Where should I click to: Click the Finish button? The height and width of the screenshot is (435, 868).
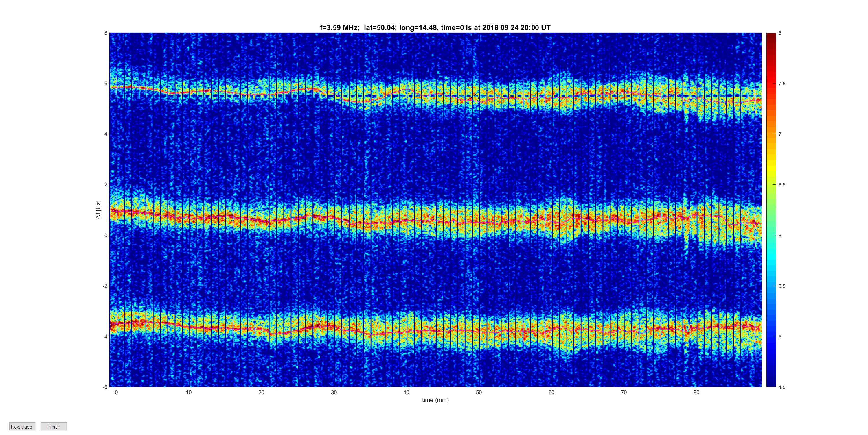[54, 427]
